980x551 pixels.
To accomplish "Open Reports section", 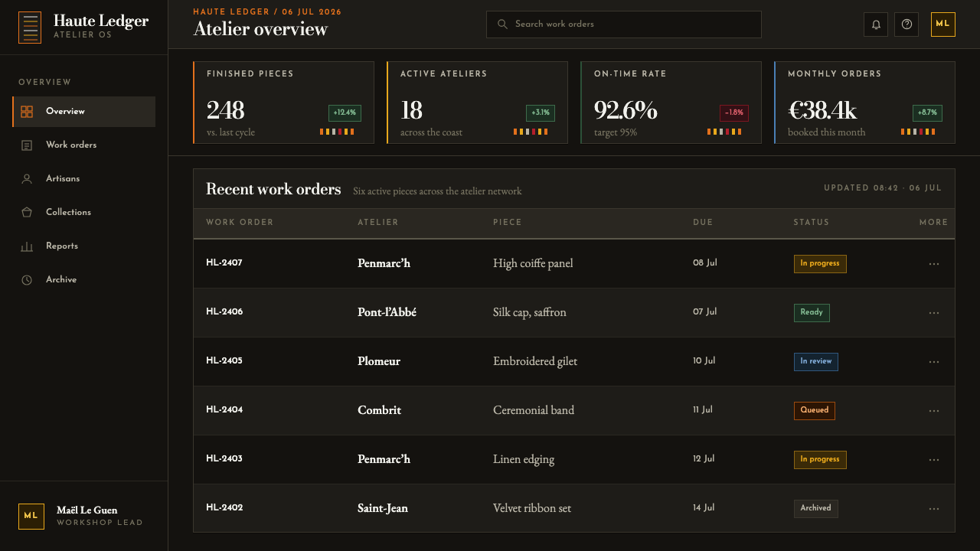I will pyautogui.click(x=84, y=246).
